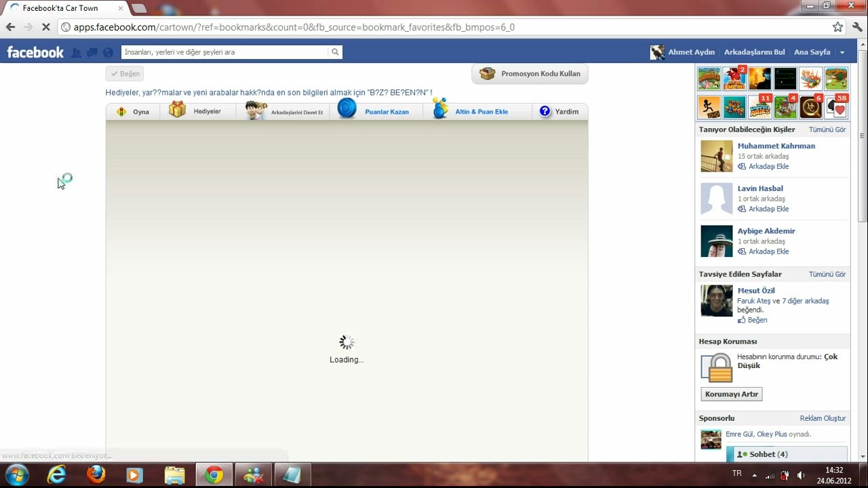Open the Windows Start menu

[x=16, y=475]
